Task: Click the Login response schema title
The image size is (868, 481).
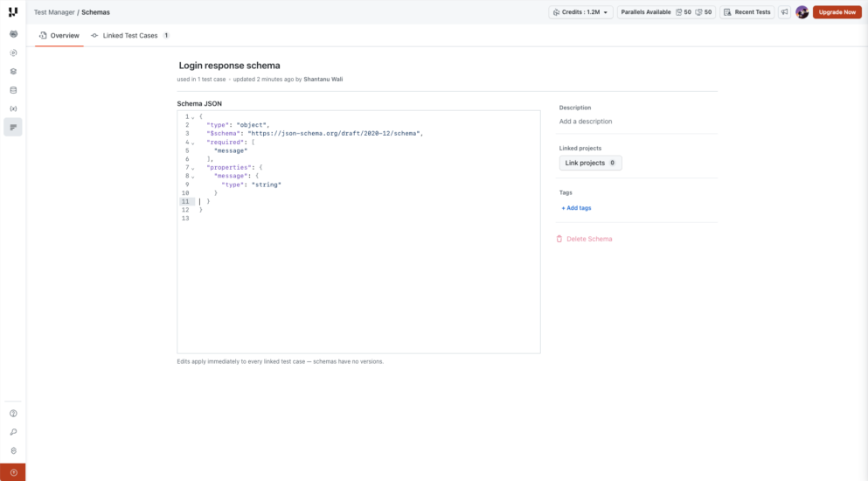Action: coord(229,66)
